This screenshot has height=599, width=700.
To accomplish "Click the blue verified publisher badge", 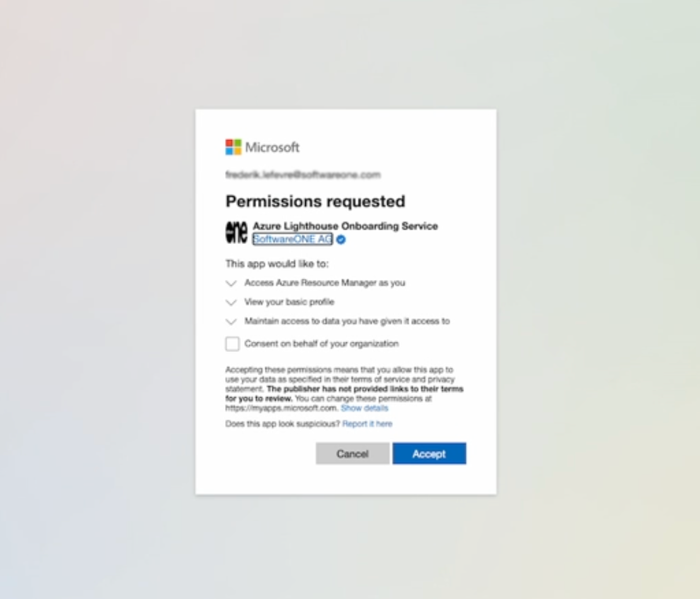I will click(x=341, y=240).
